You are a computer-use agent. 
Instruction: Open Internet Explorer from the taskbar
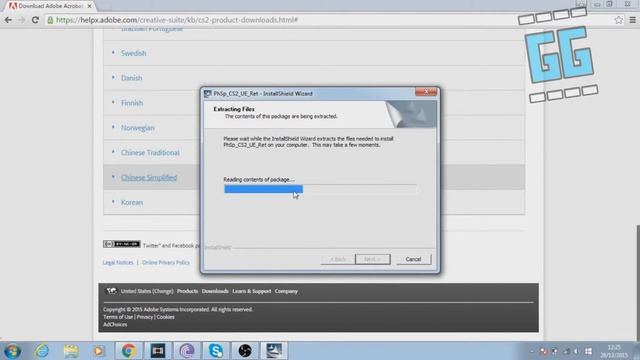[x=42, y=351]
